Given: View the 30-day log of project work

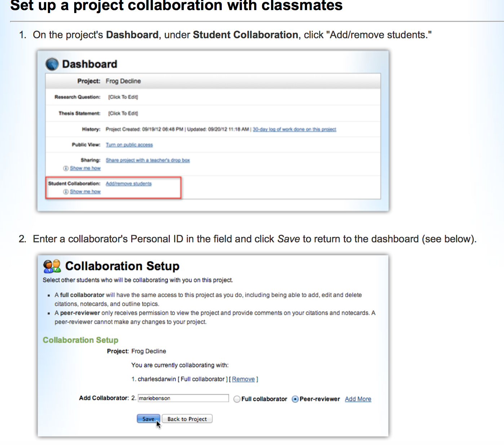Looking at the screenshot, I should (x=294, y=129).
